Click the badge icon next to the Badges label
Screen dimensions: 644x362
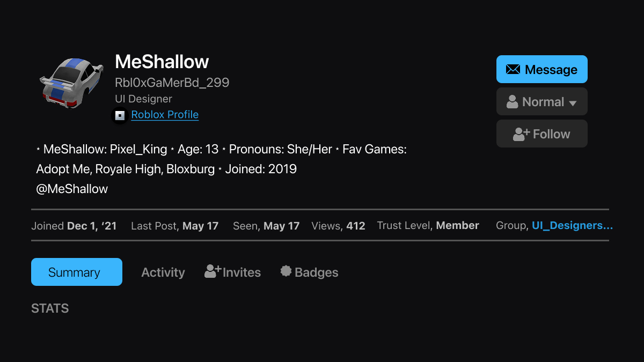(286, 271)
